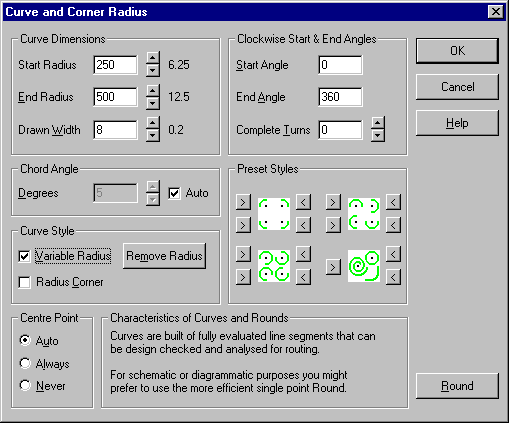Click the Start Radius input field

coord(115,65)
